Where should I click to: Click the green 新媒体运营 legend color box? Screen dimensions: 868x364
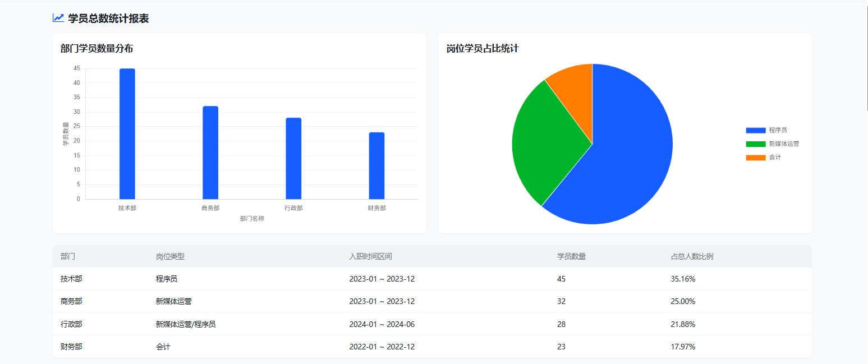pos(755,144)
